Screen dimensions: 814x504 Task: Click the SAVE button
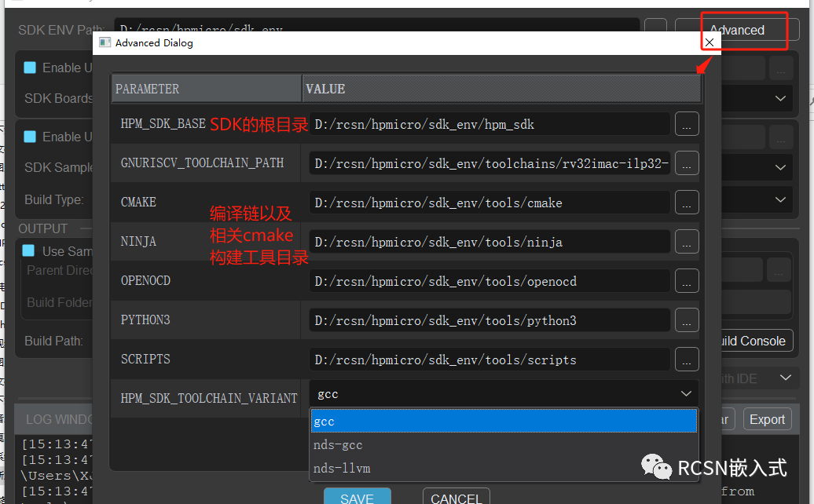click(357, 498)
